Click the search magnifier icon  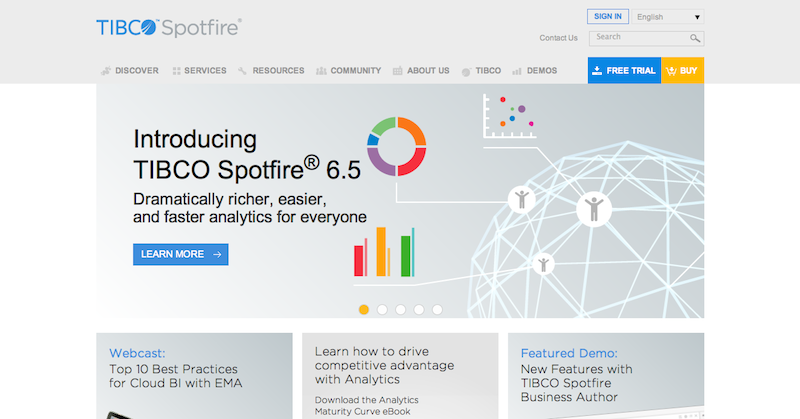[x=695, y=38]
